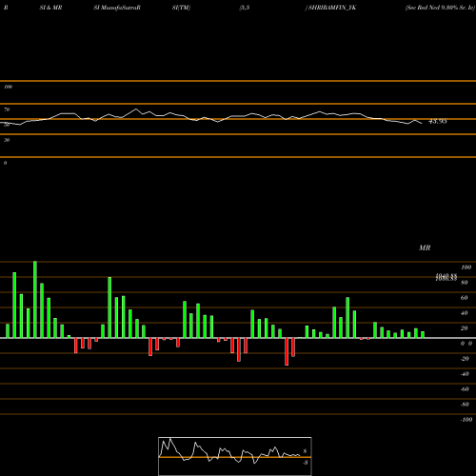Click the 'SI(TM)' header label
The width and height of the screenshot is (476, 476).
click(181, 8)
